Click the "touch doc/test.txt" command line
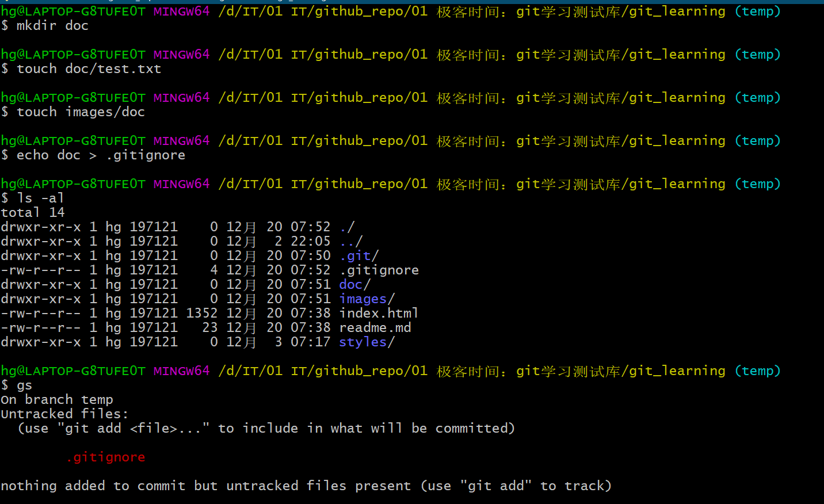Screen dimensions: 824x504 click(x=89, y=68)
